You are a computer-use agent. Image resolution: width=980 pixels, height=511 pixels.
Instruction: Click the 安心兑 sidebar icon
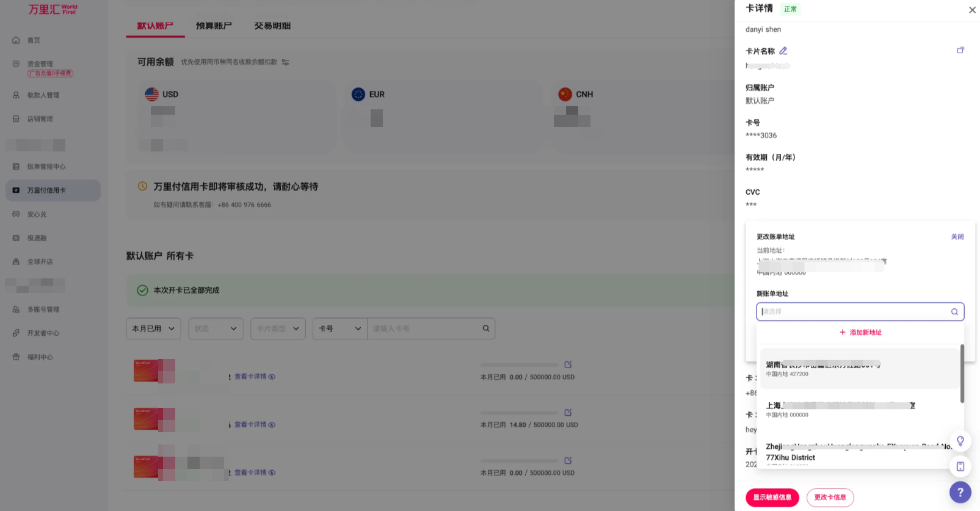(x=16, y=214)
